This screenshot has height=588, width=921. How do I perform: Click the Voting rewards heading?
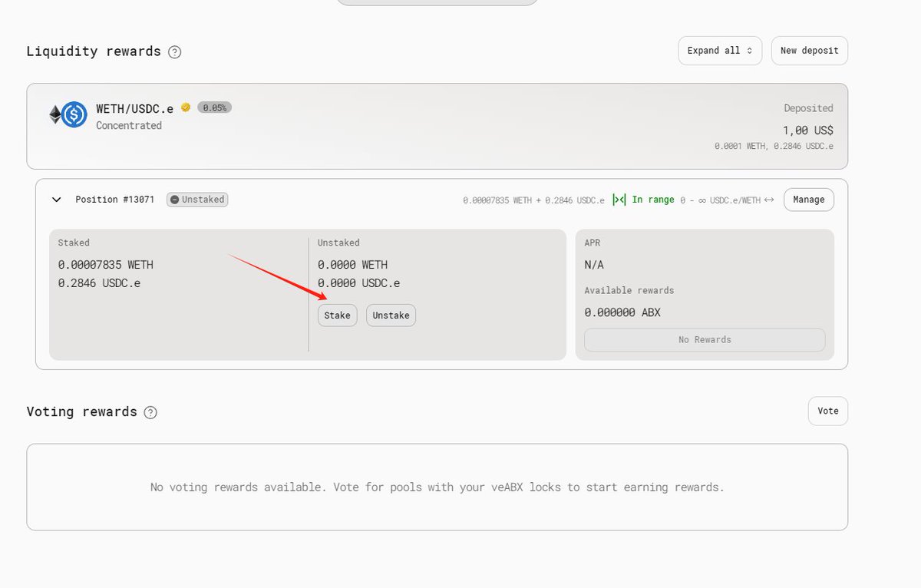point(82,411)
